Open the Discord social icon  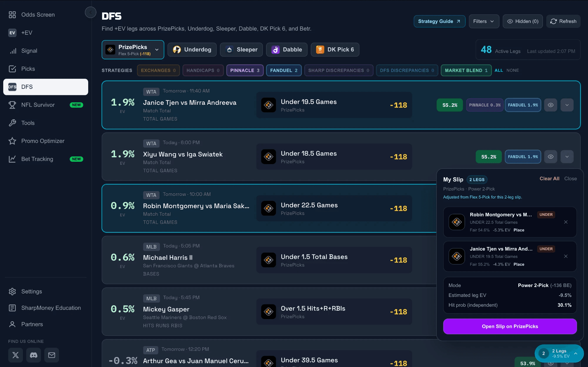34,355
